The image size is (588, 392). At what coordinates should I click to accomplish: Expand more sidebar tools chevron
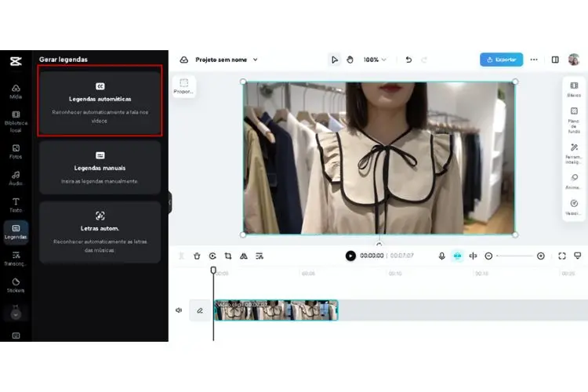click(x=16, y=314)
